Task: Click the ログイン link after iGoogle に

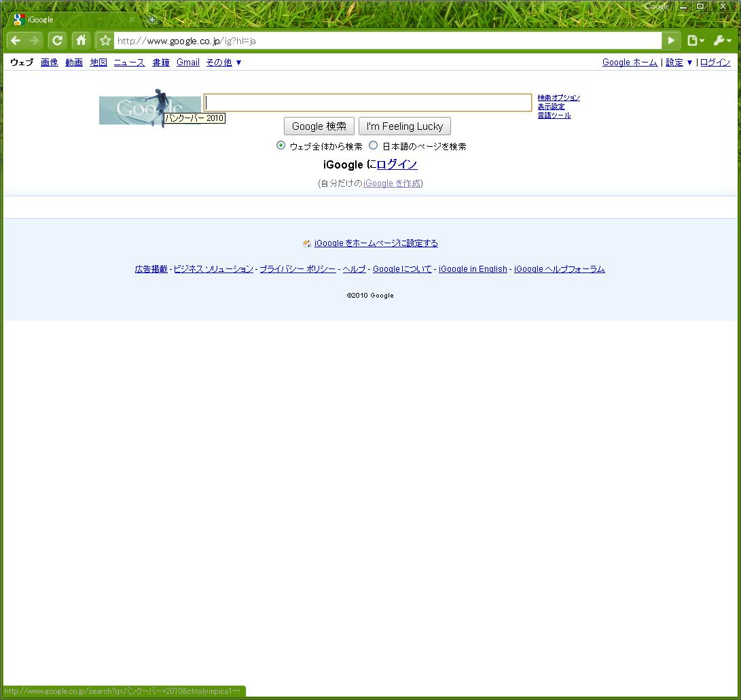Action: 397,164
